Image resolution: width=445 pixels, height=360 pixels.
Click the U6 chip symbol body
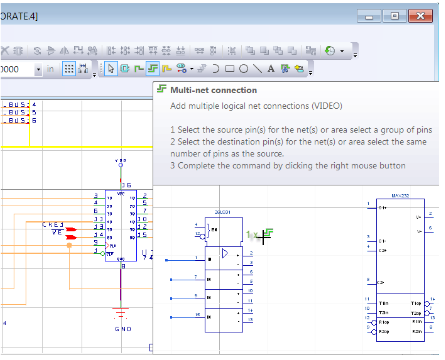pos(121,226)
